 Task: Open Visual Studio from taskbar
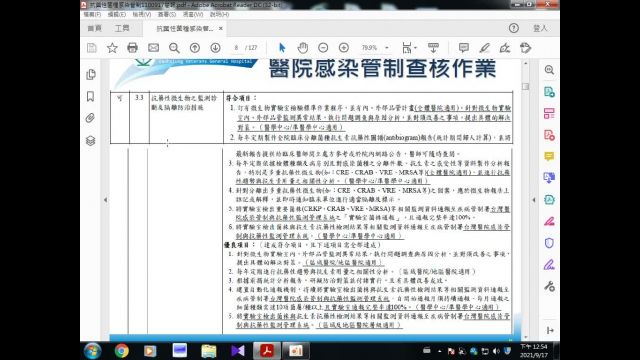[x=238, y=351]
